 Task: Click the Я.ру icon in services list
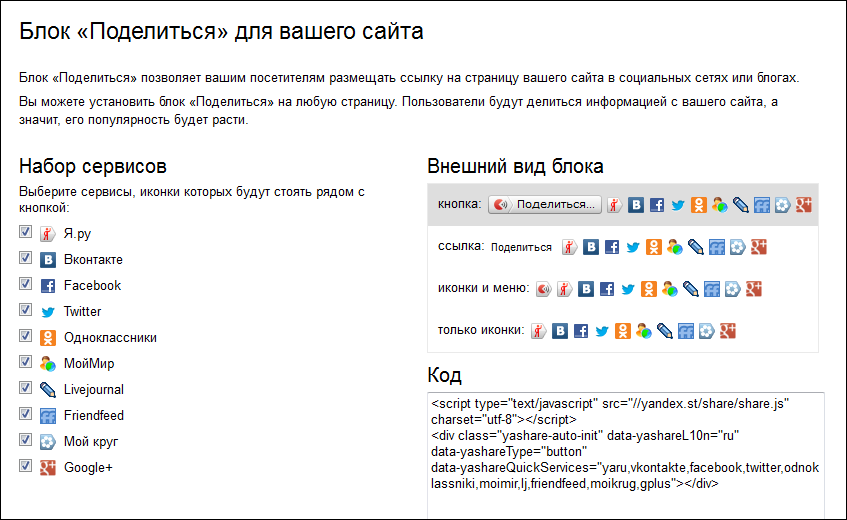pos(48,234)
